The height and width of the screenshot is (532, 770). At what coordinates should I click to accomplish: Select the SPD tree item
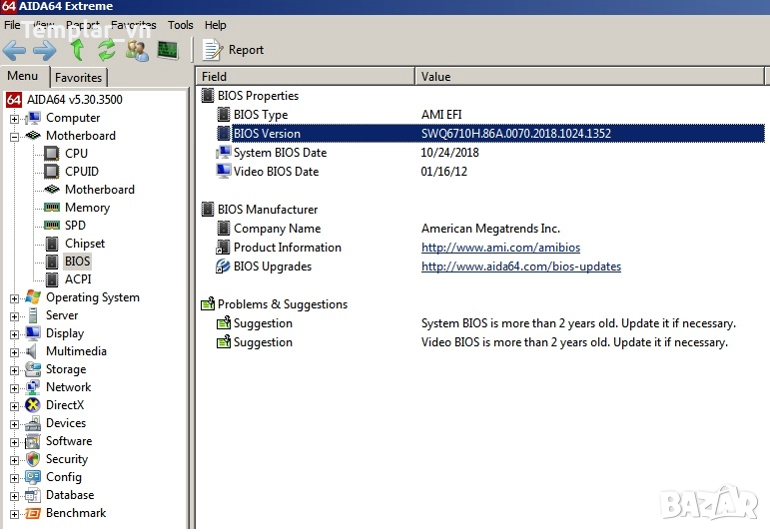(x=75, y=226)
